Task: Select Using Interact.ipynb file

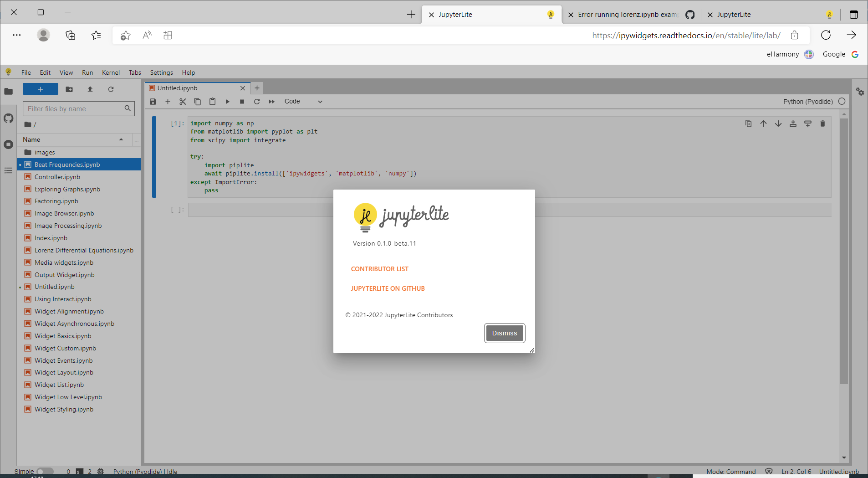Action: (79, 299)
